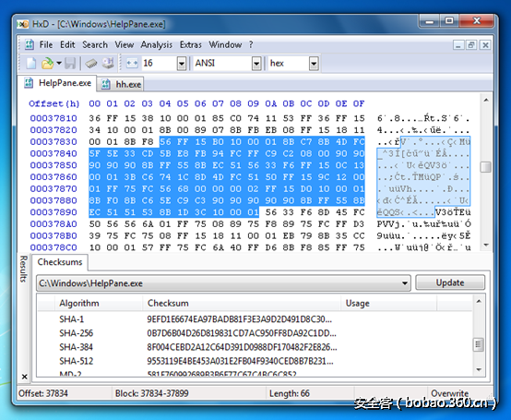Click the Block: 37834-37899 status field
The height and width of the screenshot is (420, 511).
coord(152,393)
